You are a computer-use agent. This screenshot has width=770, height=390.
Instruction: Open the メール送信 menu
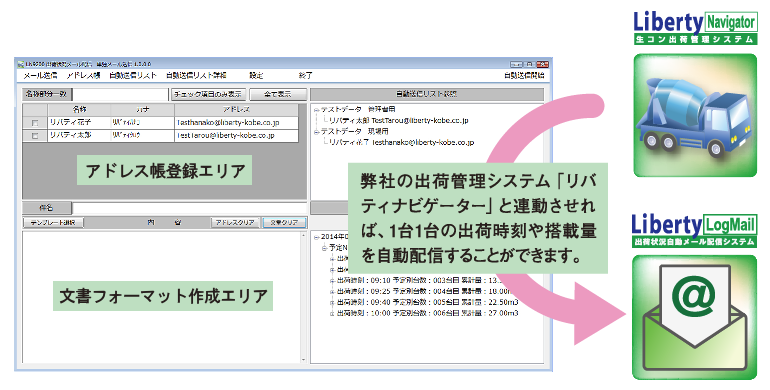40,76
